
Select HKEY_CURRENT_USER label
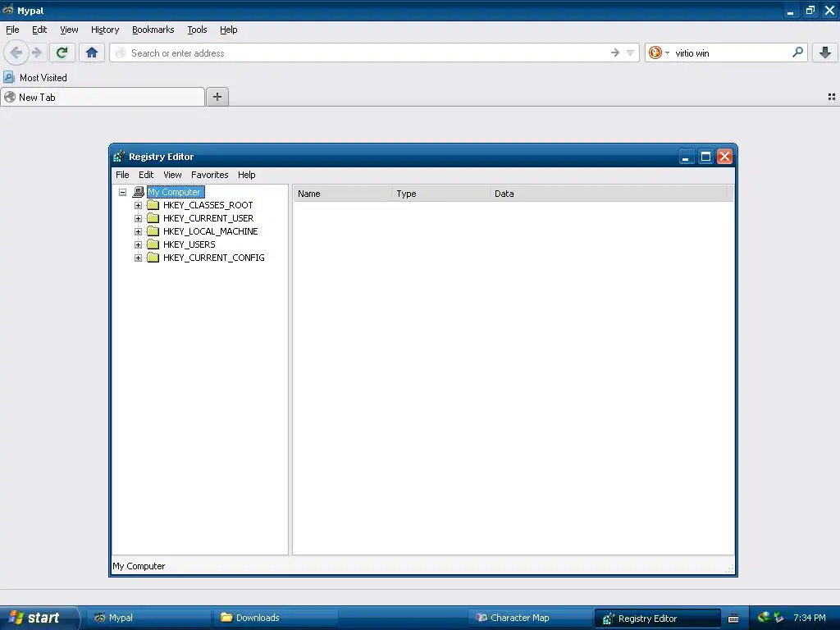point(208,218)
